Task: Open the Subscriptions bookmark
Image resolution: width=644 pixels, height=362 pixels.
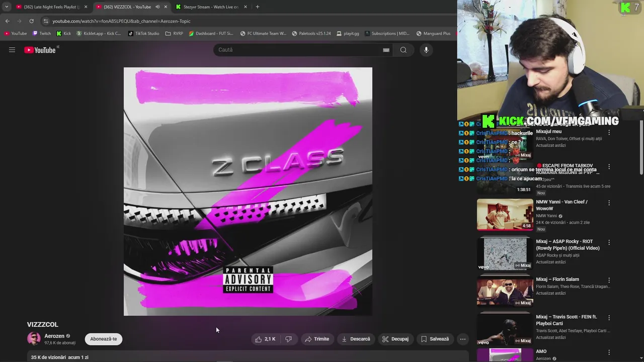Action: point(387,34)
